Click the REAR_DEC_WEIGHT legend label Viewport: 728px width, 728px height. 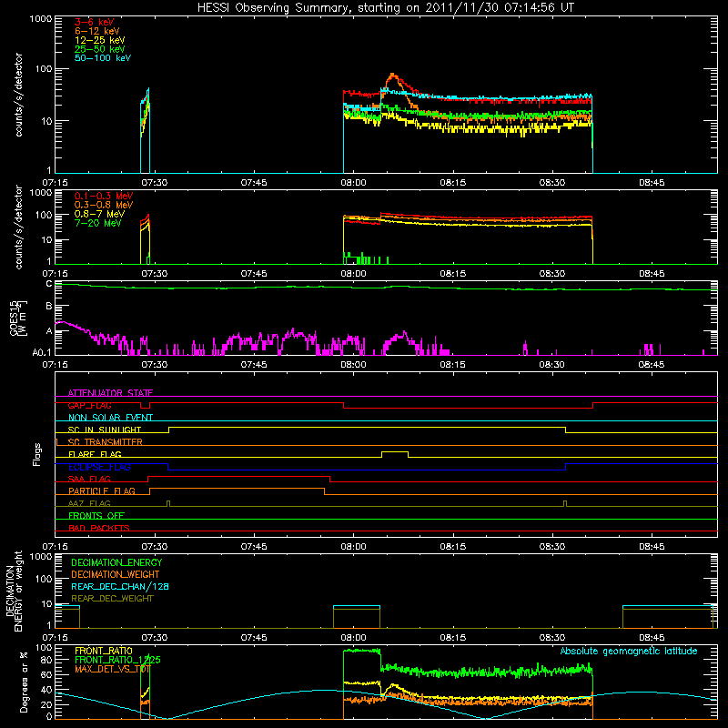coord(112,599)
